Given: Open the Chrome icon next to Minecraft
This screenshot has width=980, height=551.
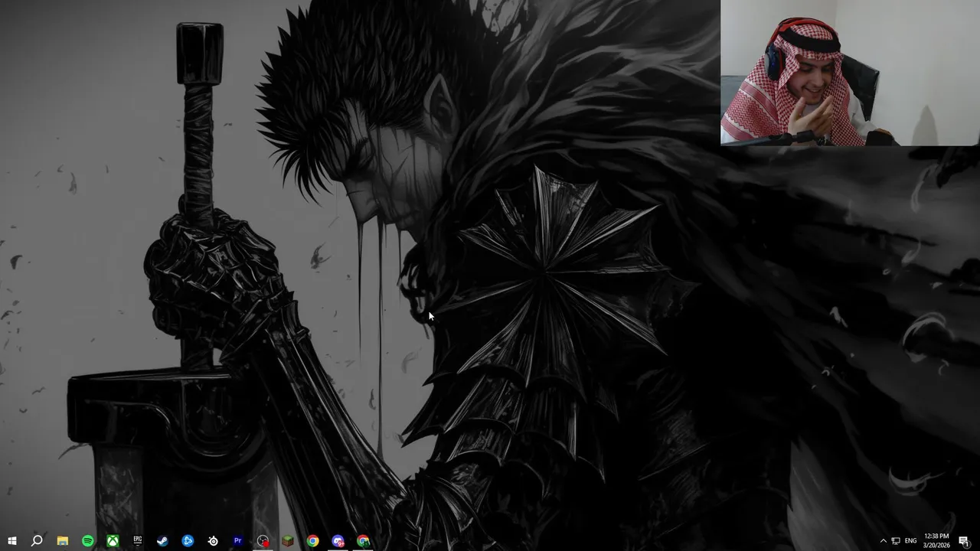Looking at the screenshot, I should [x=312, y=541].
